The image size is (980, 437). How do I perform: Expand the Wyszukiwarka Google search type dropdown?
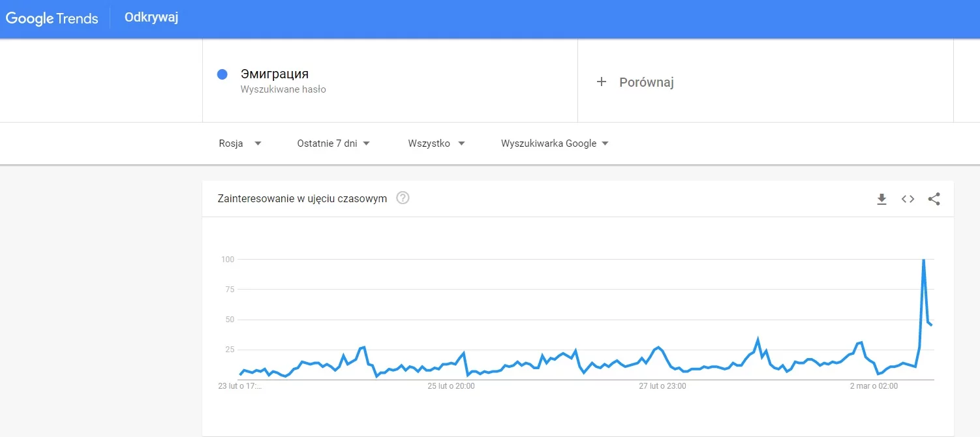coord(555,143)
